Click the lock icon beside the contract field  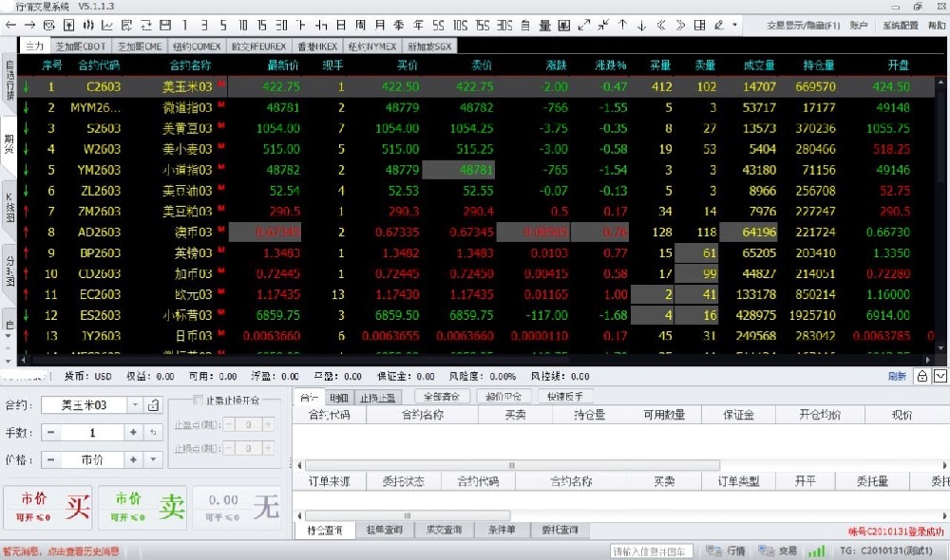[x=154, y=405]
